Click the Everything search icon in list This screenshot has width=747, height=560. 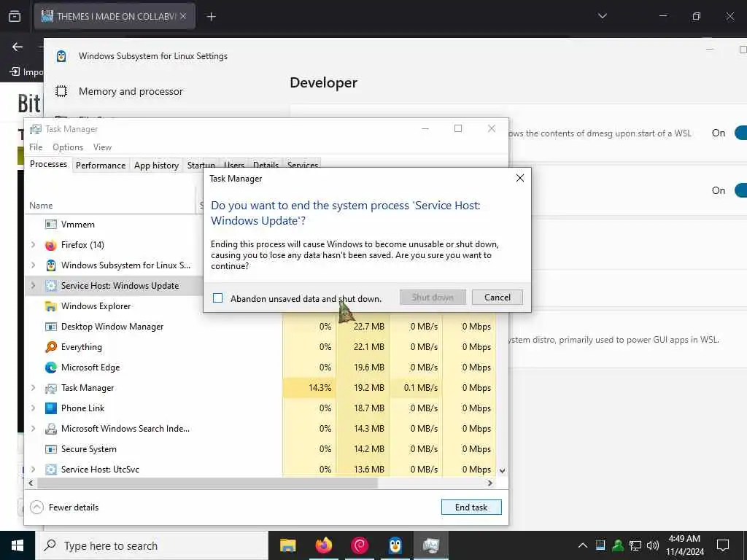(50, 346)
